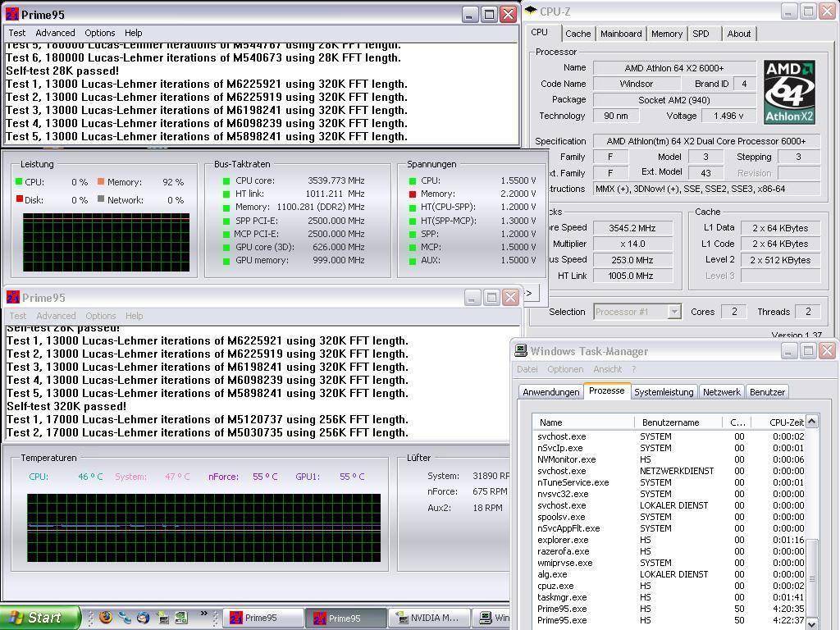The height and width of the screenshot is (630, 840).
Task: Expand hidden quick launch items with the chevron
Action: tap(204, 614)
